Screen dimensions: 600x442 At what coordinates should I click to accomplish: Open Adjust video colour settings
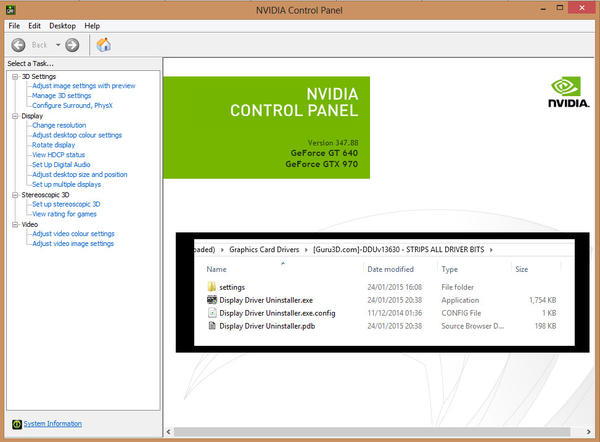tap(73, 233)
